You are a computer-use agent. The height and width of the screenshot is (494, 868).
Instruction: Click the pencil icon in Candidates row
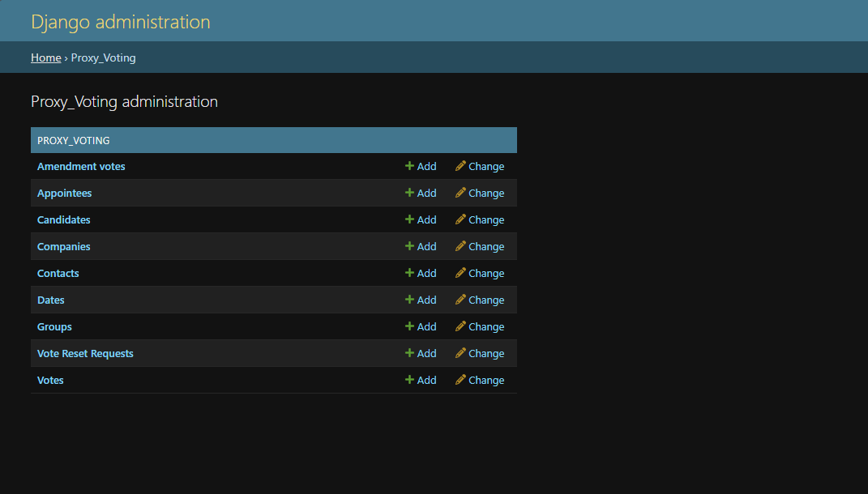[x=460, y=219]
